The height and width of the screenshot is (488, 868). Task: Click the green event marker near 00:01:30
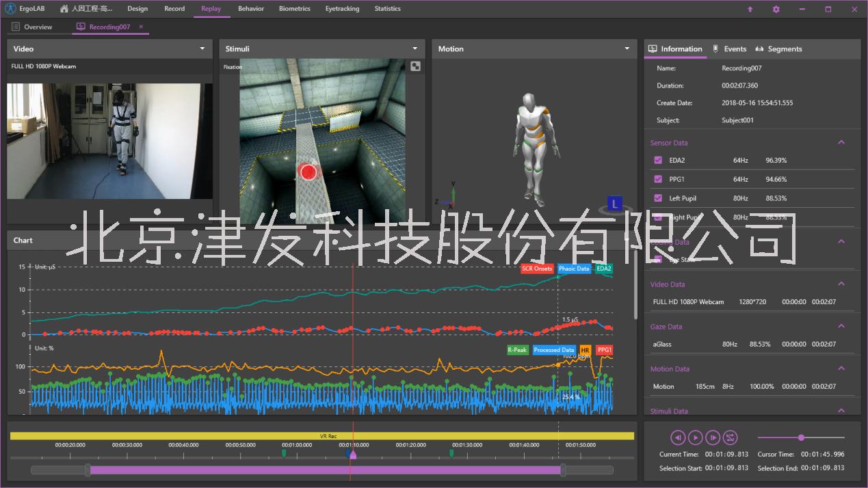coord(451,452)
